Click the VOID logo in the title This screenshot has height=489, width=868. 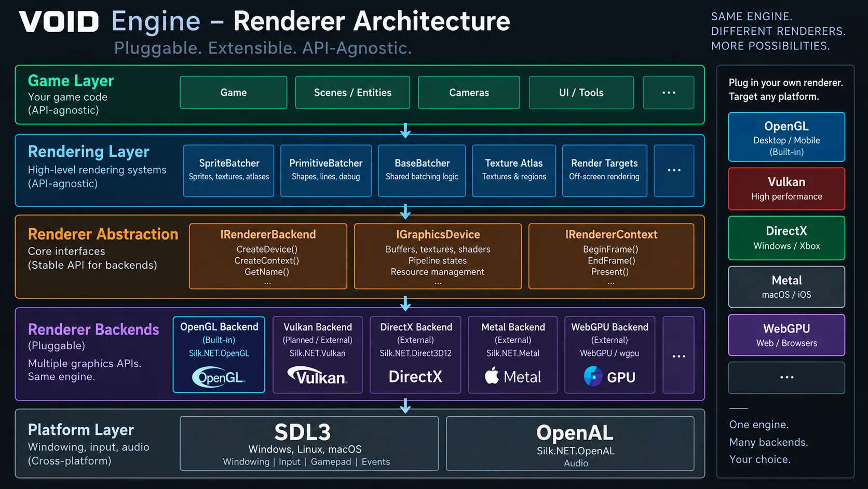click(59, 22)
